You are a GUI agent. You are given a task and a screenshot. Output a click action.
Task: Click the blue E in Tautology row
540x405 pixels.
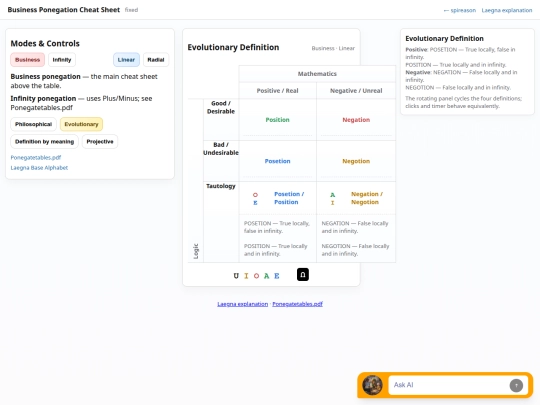pyautogui.click(x=255, y=203)
